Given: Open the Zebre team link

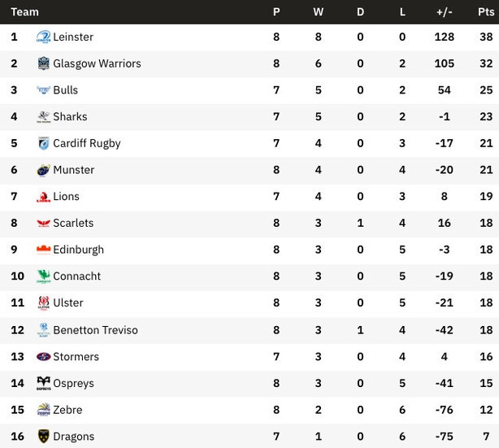Looking at the screenshot, I should click(67, 410).
